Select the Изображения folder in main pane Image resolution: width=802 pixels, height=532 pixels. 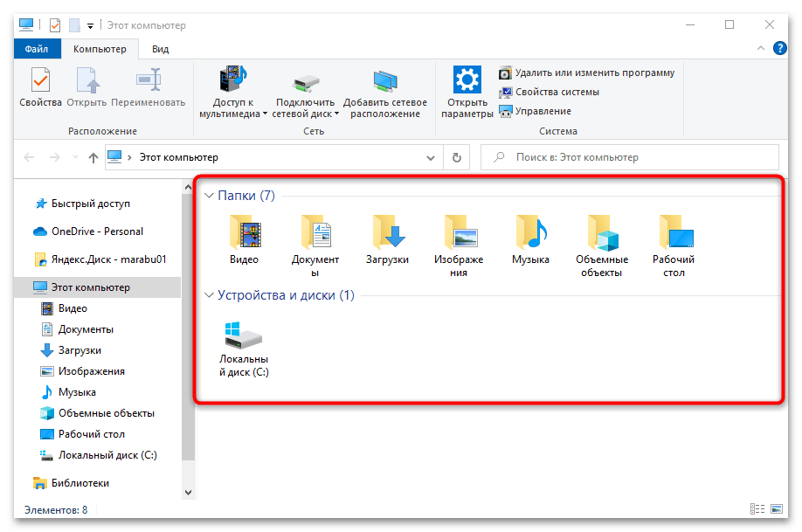(459, 246)
